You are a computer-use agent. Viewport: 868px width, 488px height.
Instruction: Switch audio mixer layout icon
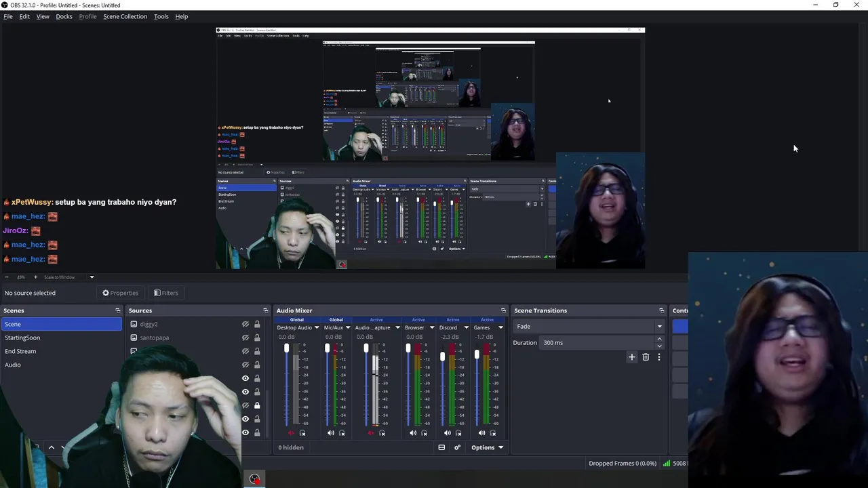point(441,447)
